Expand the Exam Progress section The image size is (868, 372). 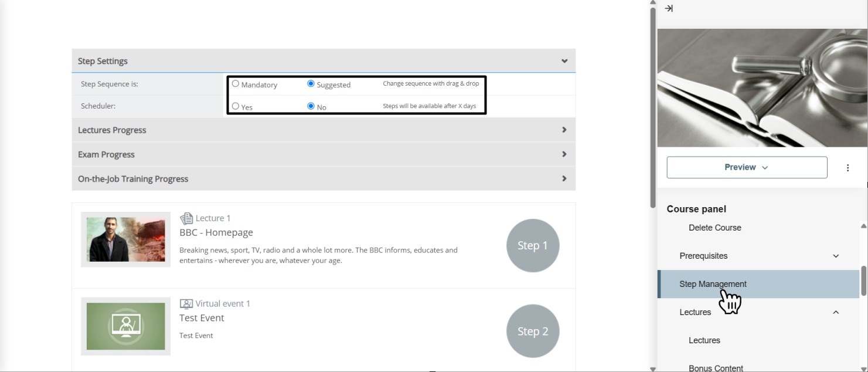(564, 154)
